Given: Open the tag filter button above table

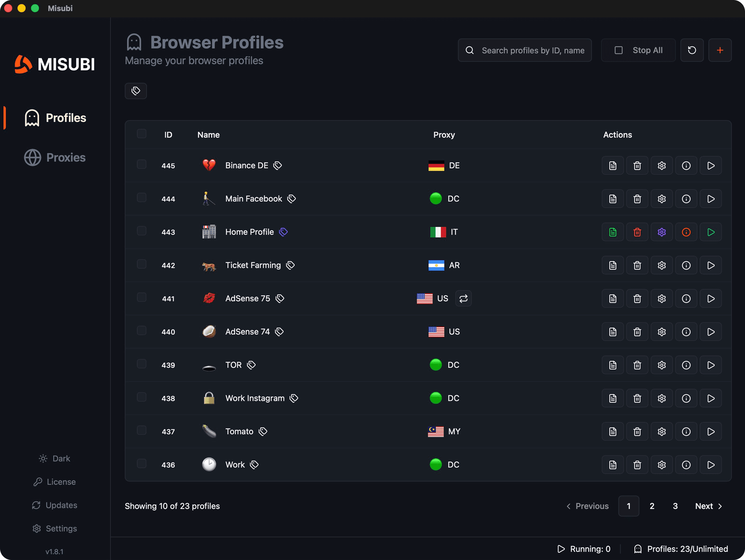Looking at the screenshot, I should pyautogui.click(x=136, y=91).
